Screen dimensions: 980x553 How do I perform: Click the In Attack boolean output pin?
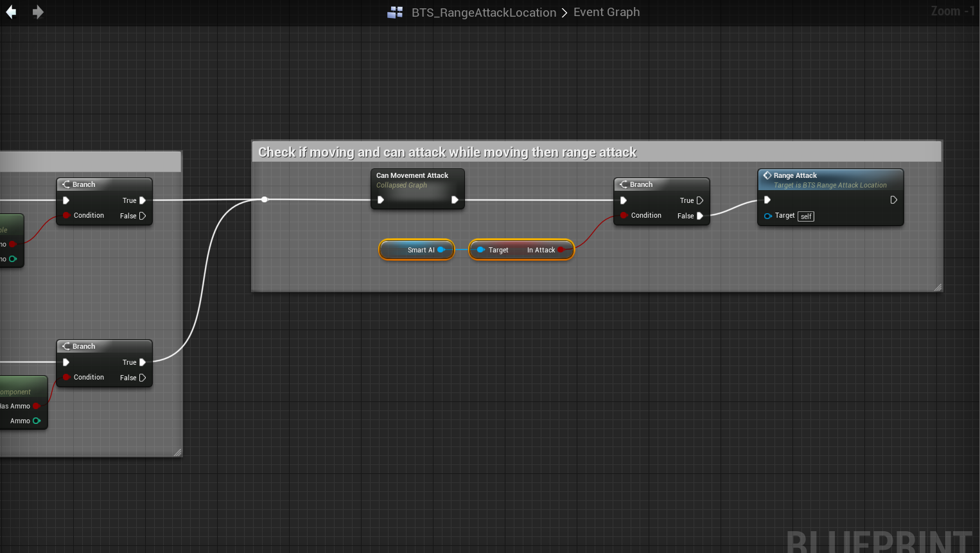coord(561,250)
